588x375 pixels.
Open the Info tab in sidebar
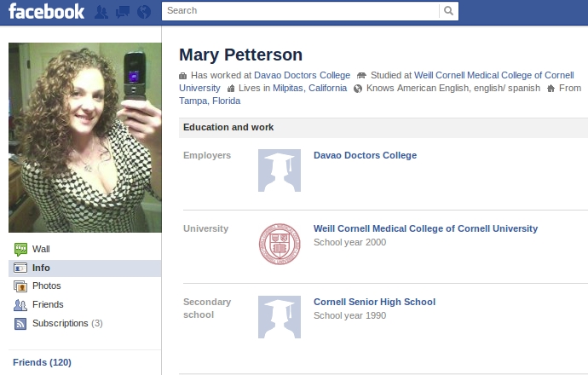click(x=85, y=268)
